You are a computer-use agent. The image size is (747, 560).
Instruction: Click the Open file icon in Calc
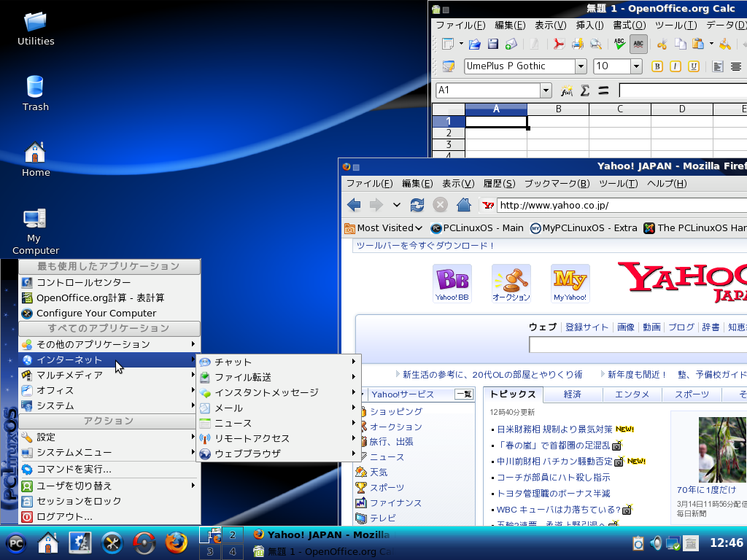[474, 44]
